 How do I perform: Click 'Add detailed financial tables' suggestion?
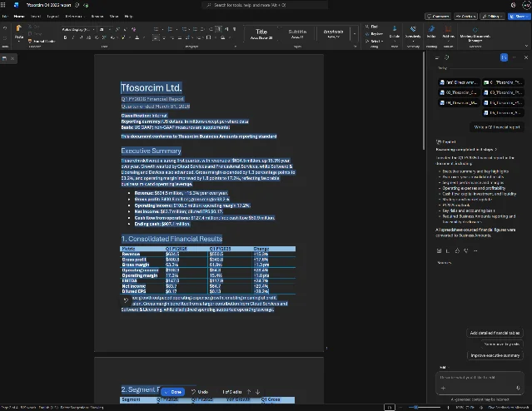tap(495, 333)
